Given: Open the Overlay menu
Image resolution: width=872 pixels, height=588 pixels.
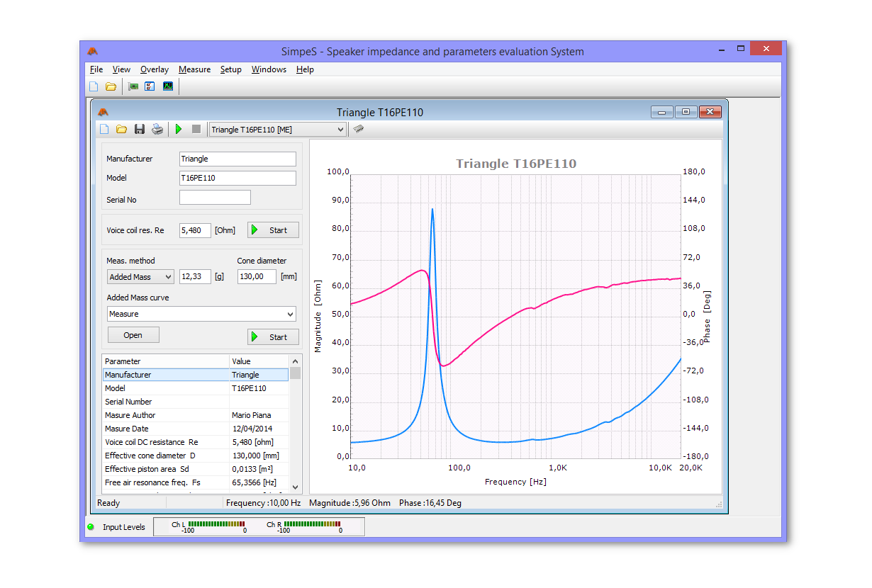Looking at the screenshot, I should pyautogui.click(x=155, y=69).
